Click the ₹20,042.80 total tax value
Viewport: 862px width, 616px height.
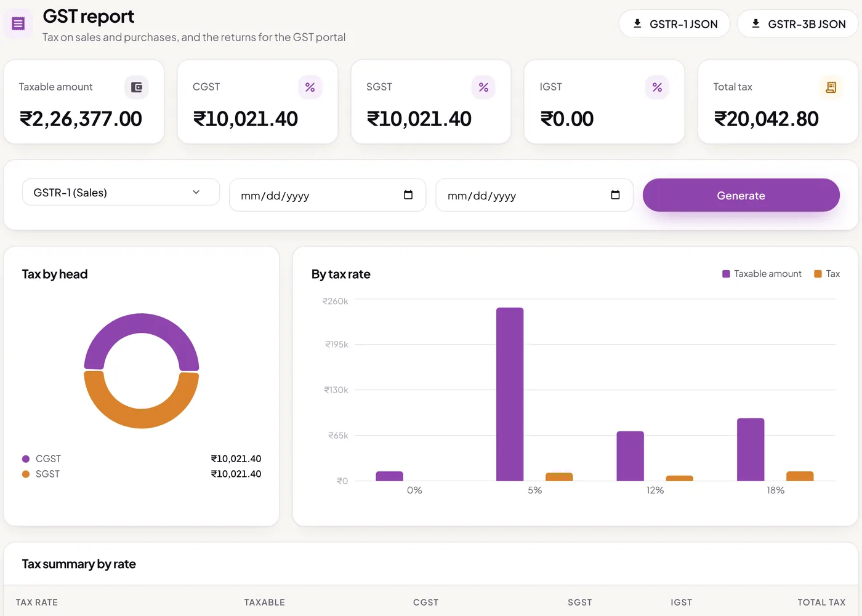[x=766, y=119]
